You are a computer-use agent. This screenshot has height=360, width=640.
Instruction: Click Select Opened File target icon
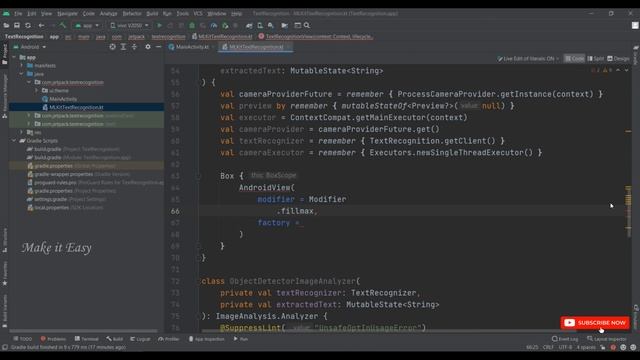click(112, 47)
